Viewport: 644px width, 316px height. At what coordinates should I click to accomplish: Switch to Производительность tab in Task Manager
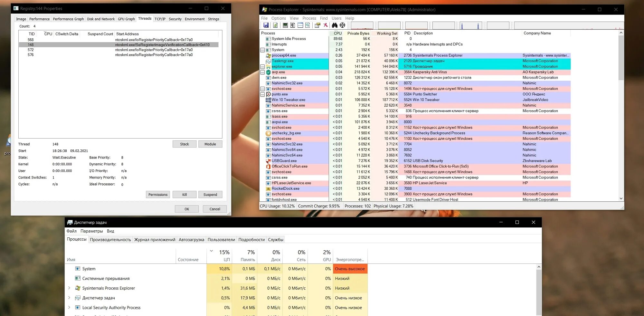point(110,240)
